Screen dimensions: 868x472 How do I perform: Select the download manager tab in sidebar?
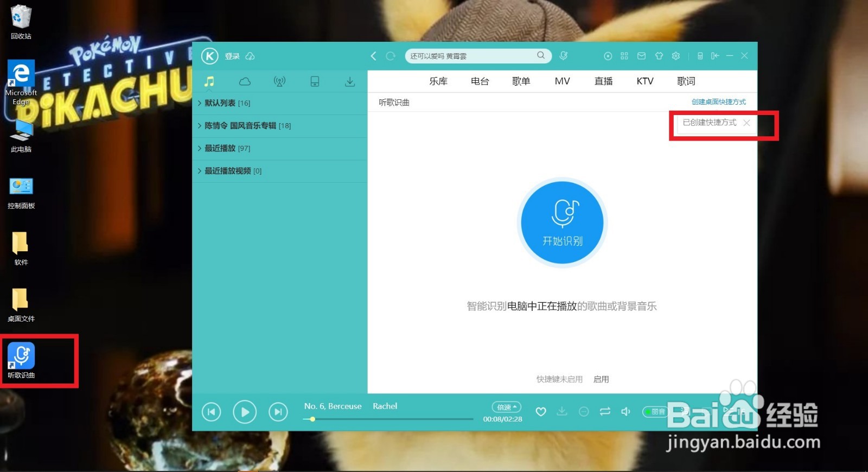tap(350, 81)
